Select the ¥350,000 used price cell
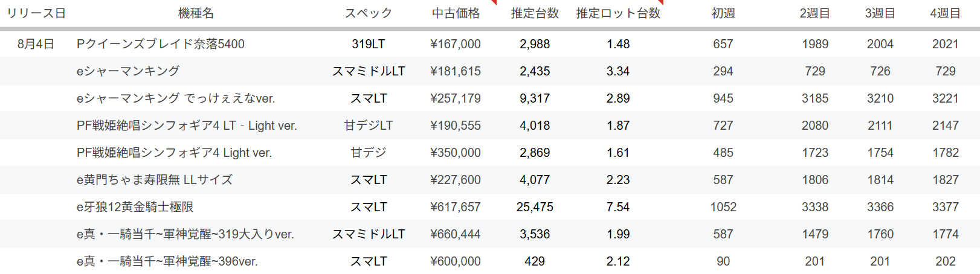 (x=456, y=153)
